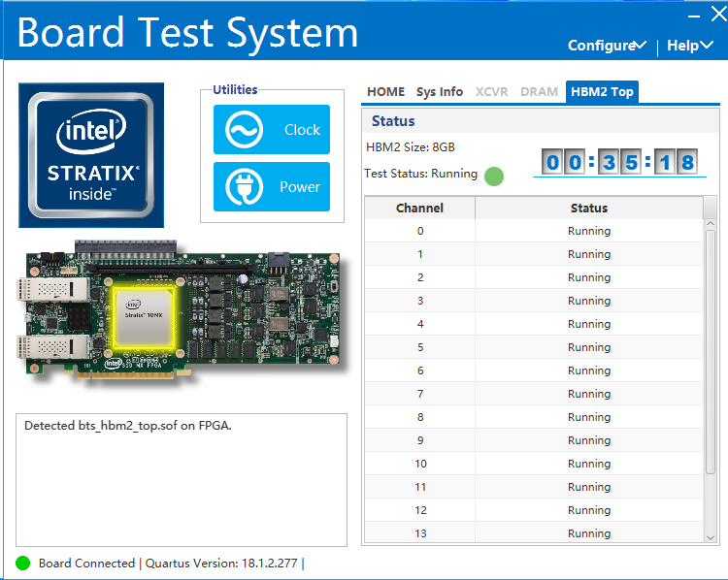Click the Status column header
This screenshot has width=728, height=580.
[x=589, y=208]
